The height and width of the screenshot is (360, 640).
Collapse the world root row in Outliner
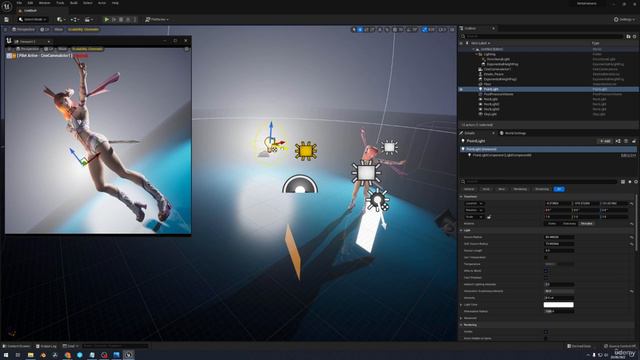coord(474,49)
